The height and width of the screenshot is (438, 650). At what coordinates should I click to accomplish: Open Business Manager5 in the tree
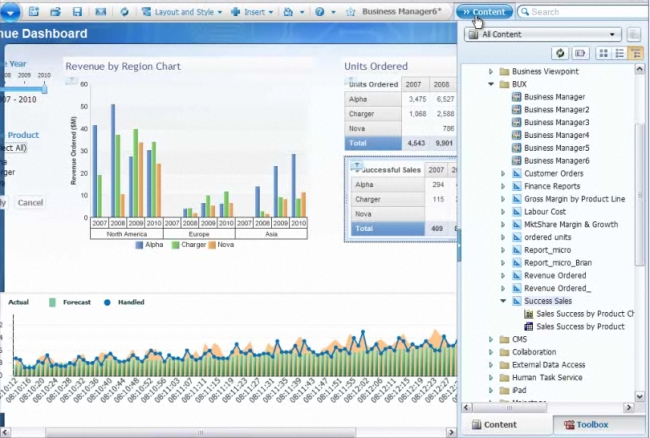(x=557, y=148)
